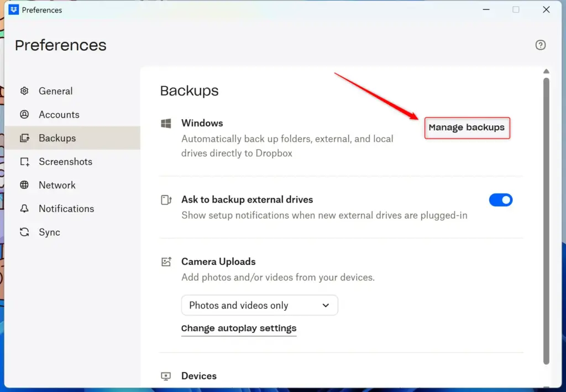Click 'Ask to backup external drives' title
The height and width of the screenshot is (392, 566).
(x=247, y=199)
